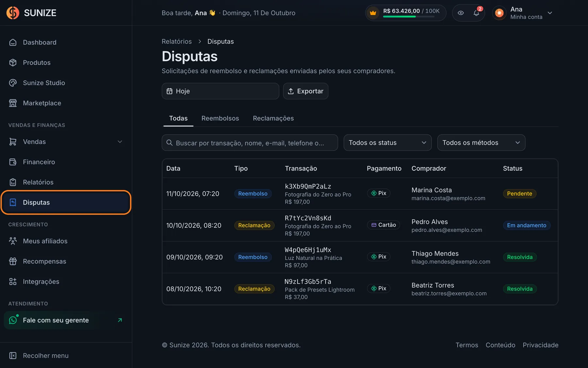588x368 pixels.
Task: Click the transaction search field
Action: click(x=250, y=143)
